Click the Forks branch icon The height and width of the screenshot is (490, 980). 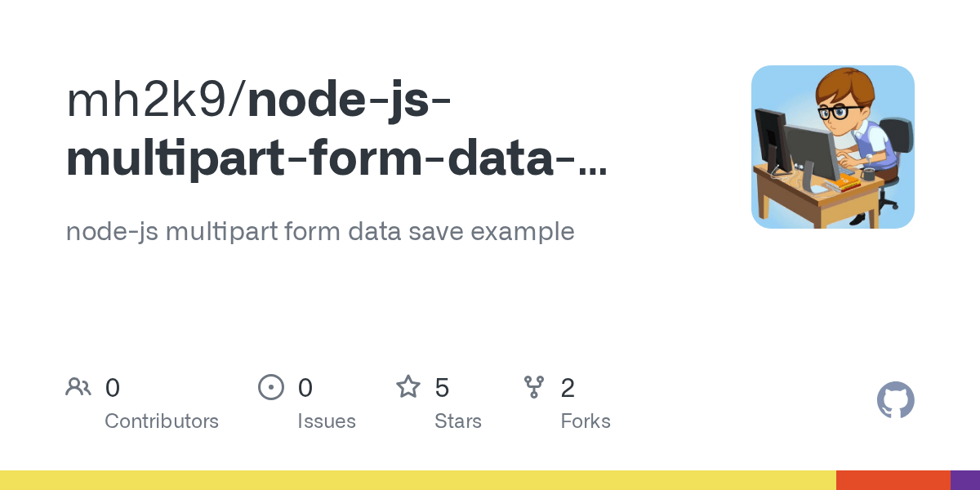pyautogui.click(x=534, y=387)
